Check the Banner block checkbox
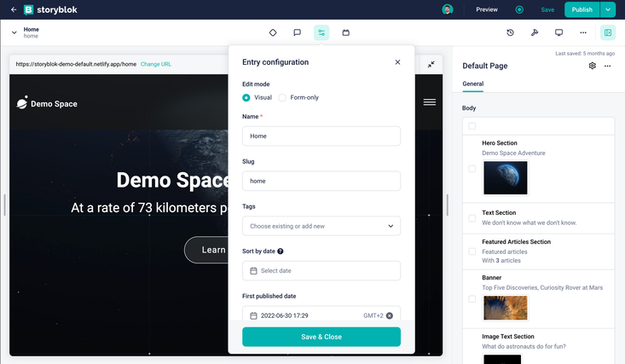Image resolution: width=625 pixels, height=364 pixels. click(x=472, y=299)
